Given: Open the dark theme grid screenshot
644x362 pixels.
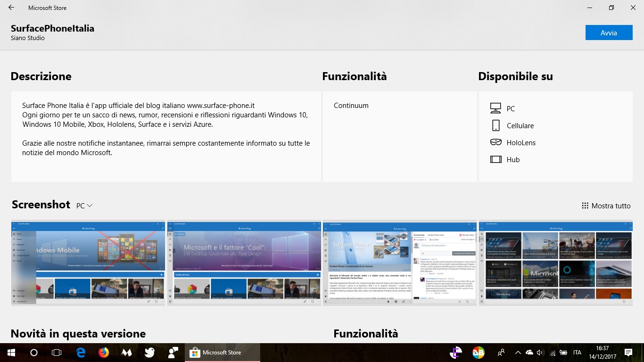Looking at the screenshot, I should point(556,263).
